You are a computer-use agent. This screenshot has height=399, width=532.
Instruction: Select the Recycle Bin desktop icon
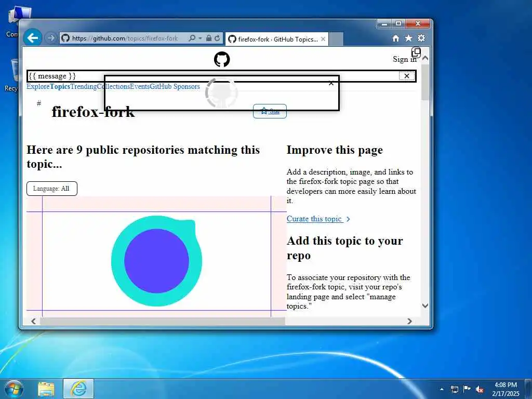11,75
